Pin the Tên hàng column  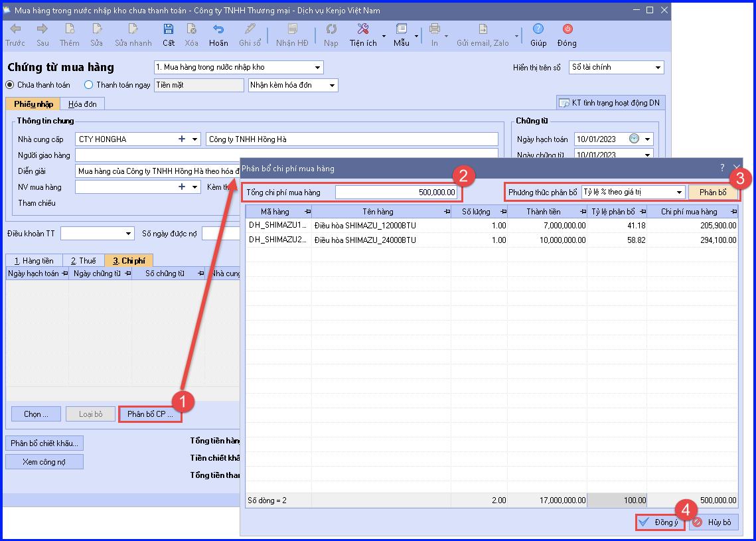coord(447,212)
